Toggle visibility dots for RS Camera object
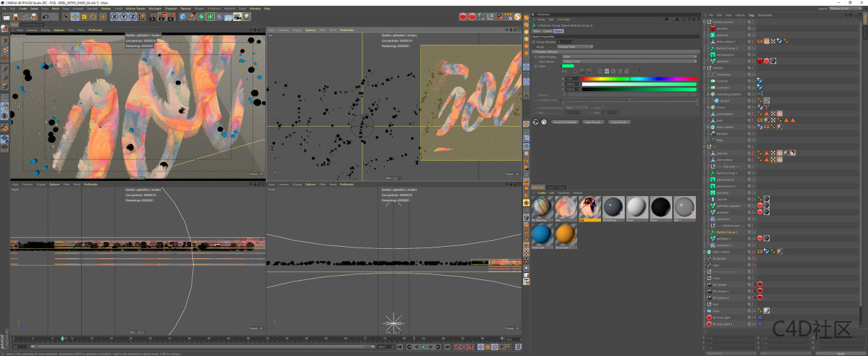Image resolution: width=868 pixels, height=356 pixels. coord(753,284)
